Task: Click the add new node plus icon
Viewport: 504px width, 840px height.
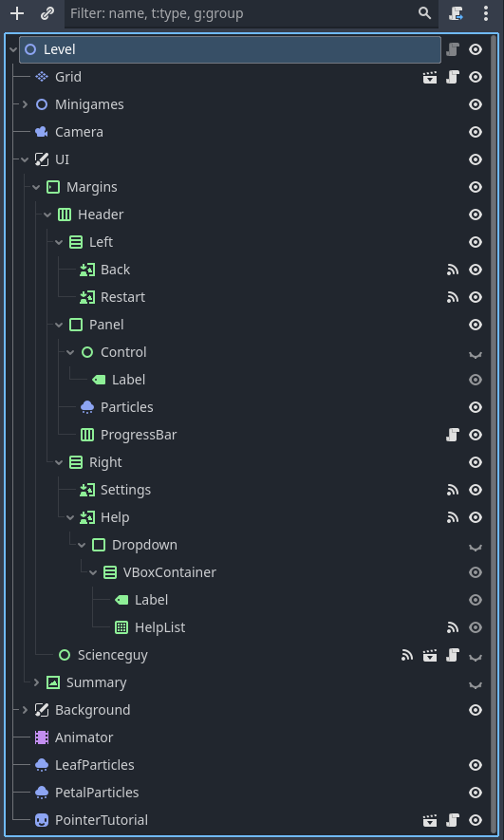Action: [x=17, y=13]
